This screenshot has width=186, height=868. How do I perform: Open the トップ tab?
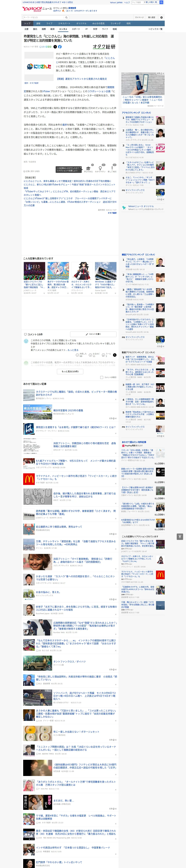pos(27,23)
